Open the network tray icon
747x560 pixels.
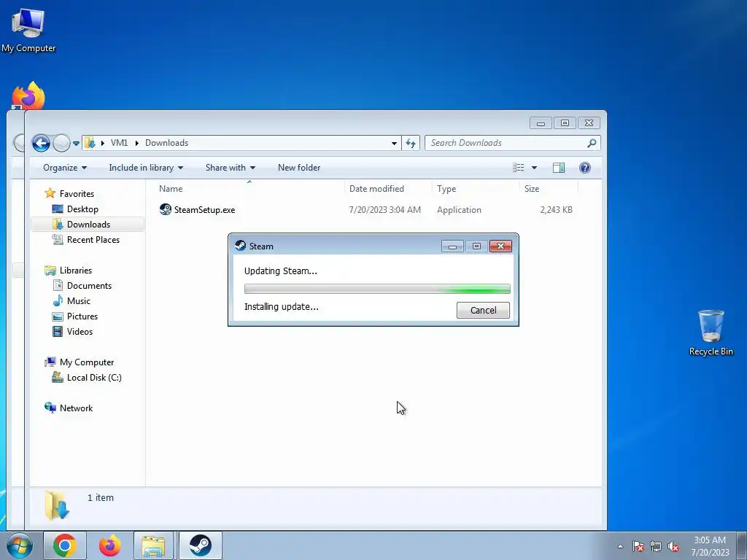pos(656,546)
